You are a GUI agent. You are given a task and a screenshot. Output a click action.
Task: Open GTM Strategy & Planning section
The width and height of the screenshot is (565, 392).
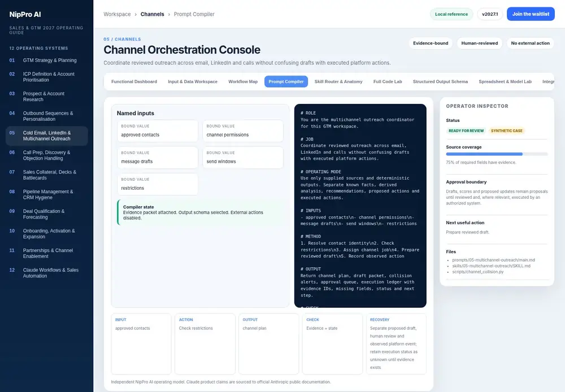pos(46,60)
